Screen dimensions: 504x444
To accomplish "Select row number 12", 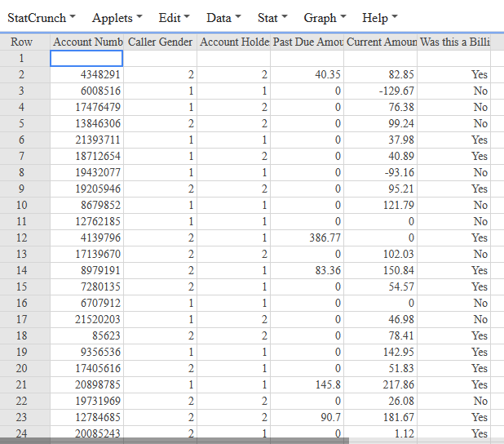I will click(x=25, y=238).
